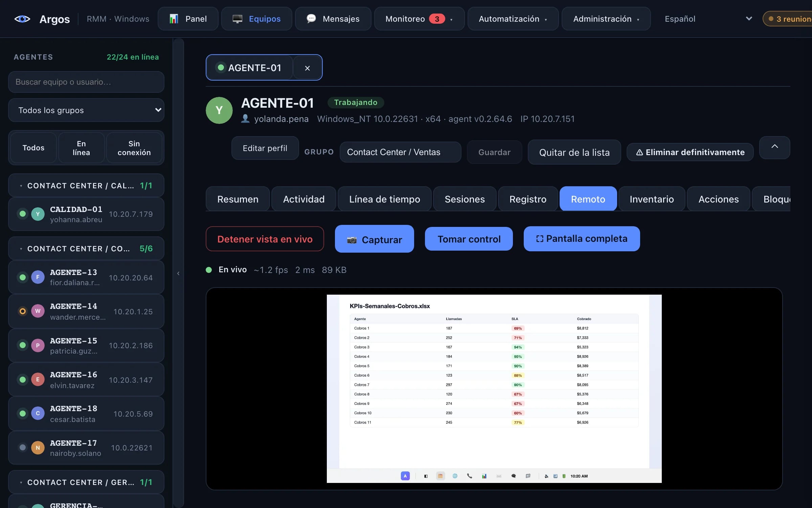
Task: Click the Capturar camera button
Action: [x=375, y=239]
